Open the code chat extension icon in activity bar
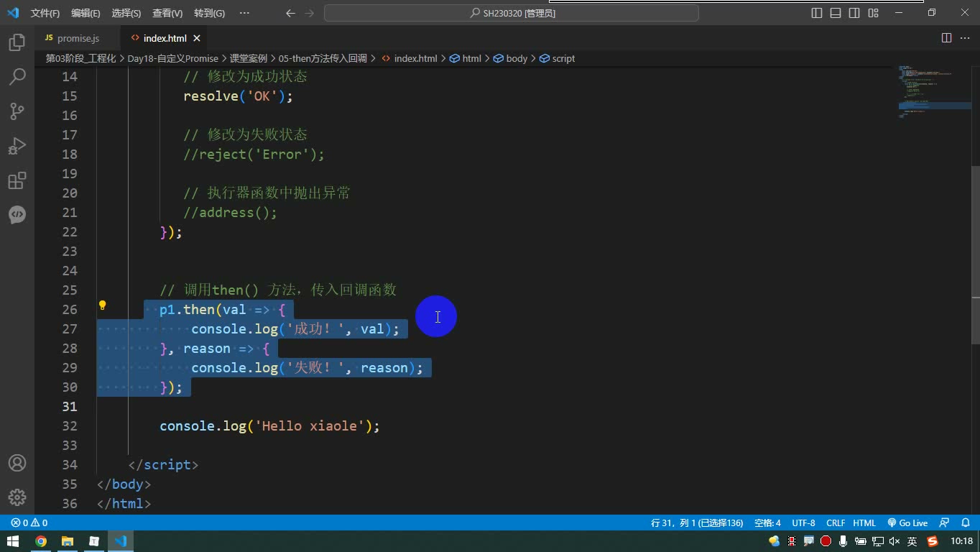 pos(17,215)
